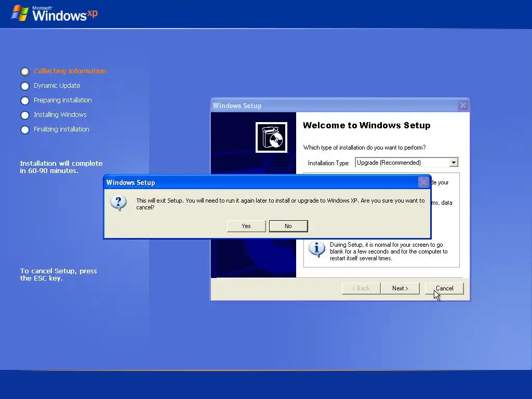Open the Installation Type dropdown arrow

(454, 163)
